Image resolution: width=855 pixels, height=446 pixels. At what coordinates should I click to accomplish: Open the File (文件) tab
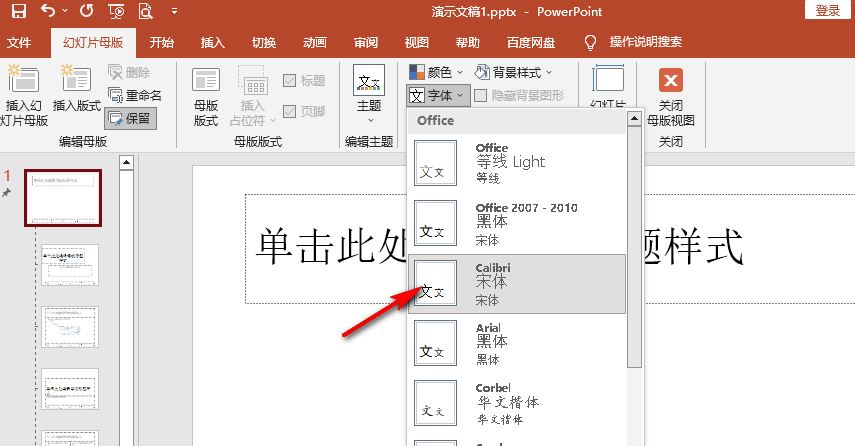pos(19,42)
